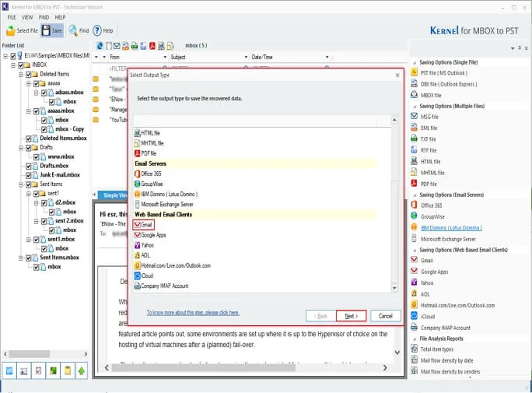Click the Next button in dialog

[x=351, y=316]
